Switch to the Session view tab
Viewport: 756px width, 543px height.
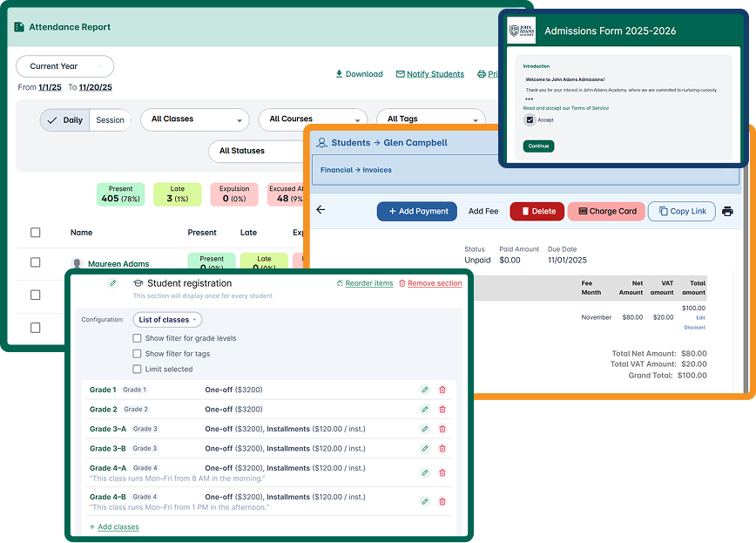pyautogui.click(x=110, y=120)
